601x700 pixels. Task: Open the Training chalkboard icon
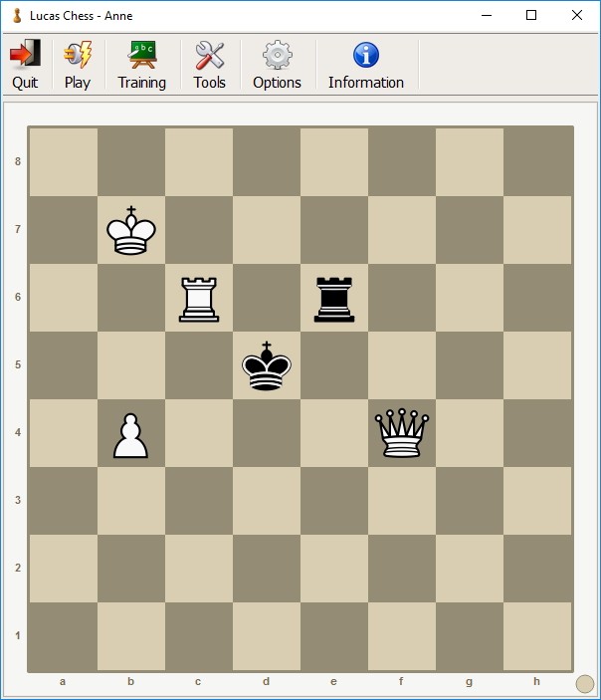142,55
